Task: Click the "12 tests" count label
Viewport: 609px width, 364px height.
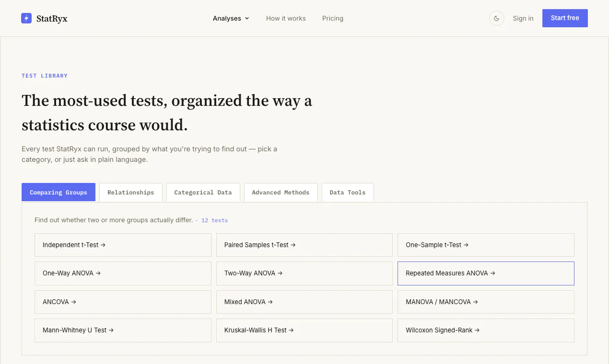Action: pyautogui.click(x=214, y=220)
